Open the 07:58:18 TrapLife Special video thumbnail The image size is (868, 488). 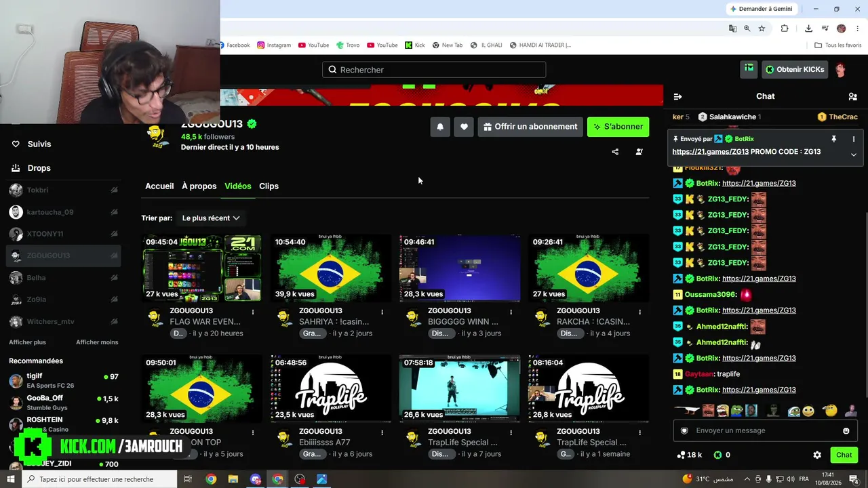(x=460, y=389)
